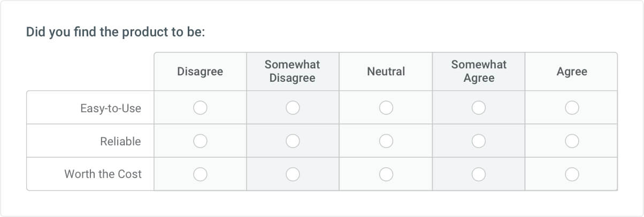Select Somewhat Disagree for Worth the Cost

coord(293,174)
